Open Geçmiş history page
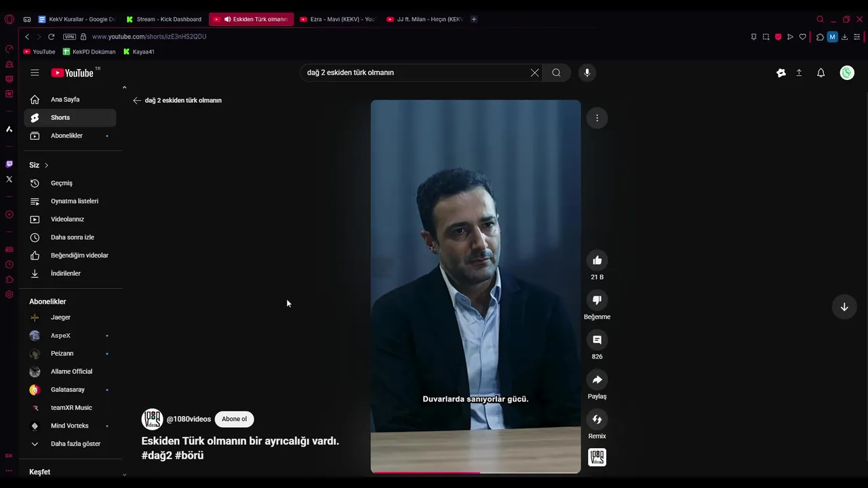 (70, 183)
